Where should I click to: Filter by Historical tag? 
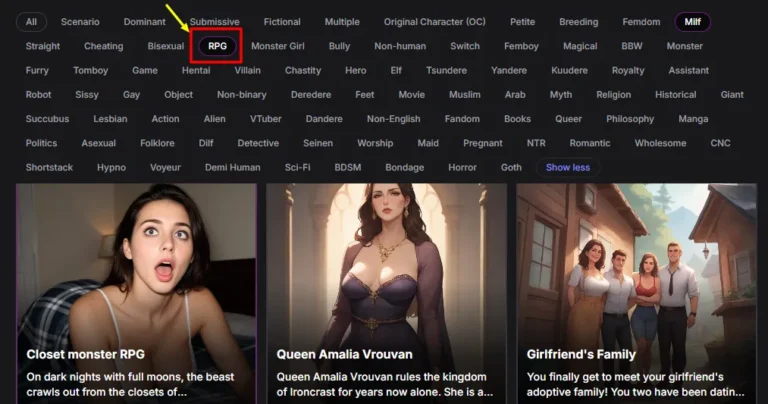click(x=675, y=95)
